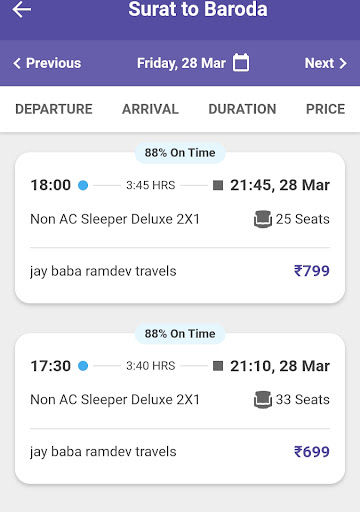Click the seat icon beside 33 Seats

263,399
